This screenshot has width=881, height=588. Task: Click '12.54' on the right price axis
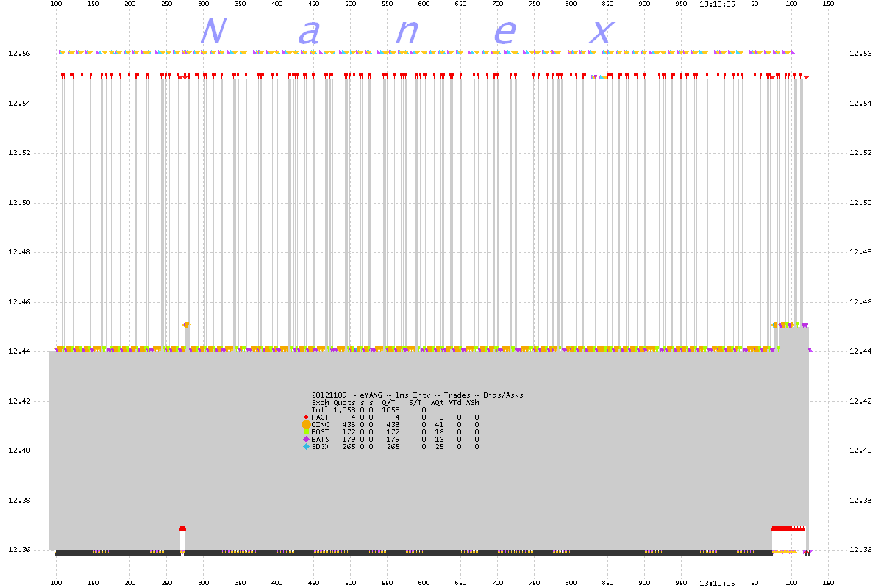(860, 104)
